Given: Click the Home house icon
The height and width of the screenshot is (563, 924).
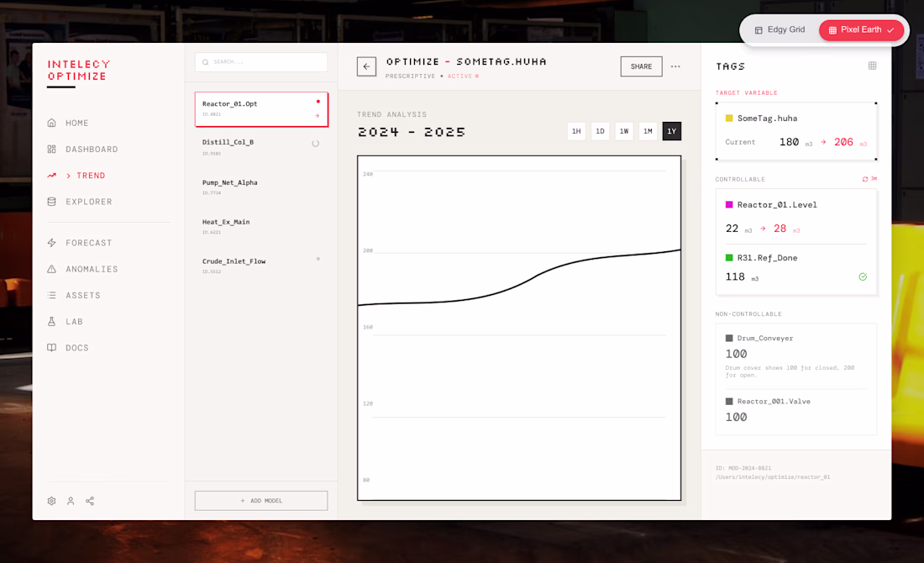Looking at the screenshot, I should point(52,123).
